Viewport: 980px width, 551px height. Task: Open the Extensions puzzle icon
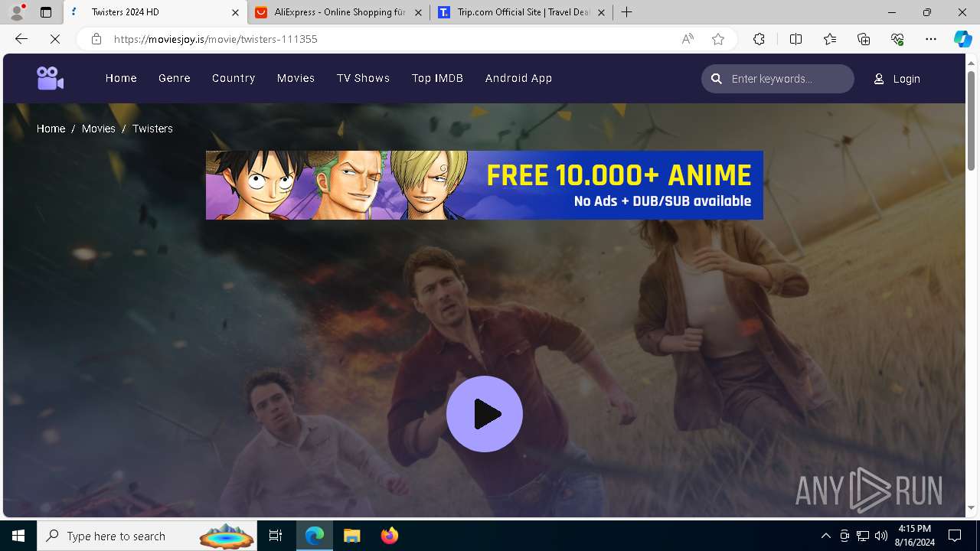(x=759, y=39)
